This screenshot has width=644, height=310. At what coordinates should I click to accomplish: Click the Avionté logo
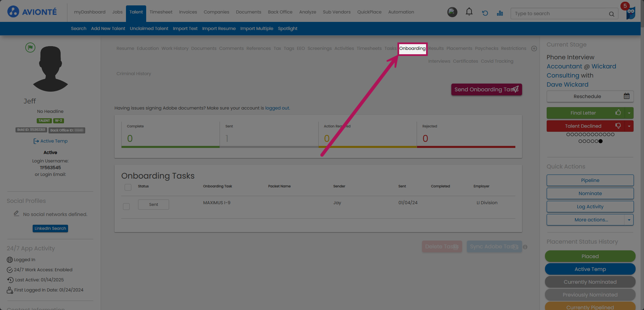[32, 12]
